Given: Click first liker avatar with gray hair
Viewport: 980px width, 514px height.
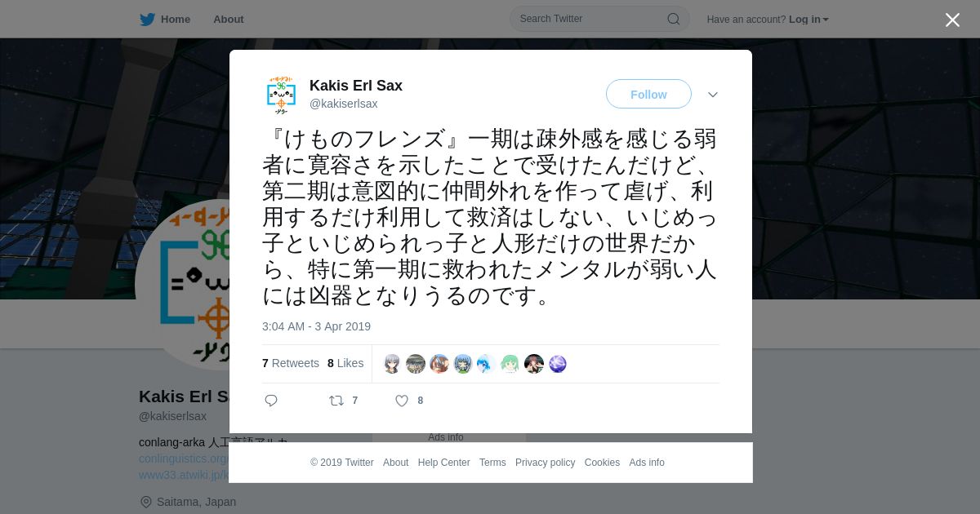Looking at the screenshot, I should [x=393, y=364].
